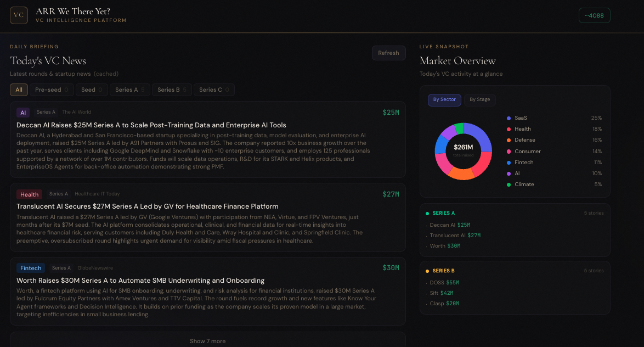Screen dimensions: 644x347
Task: Select the By Sector tab
Action: [444, 100]
